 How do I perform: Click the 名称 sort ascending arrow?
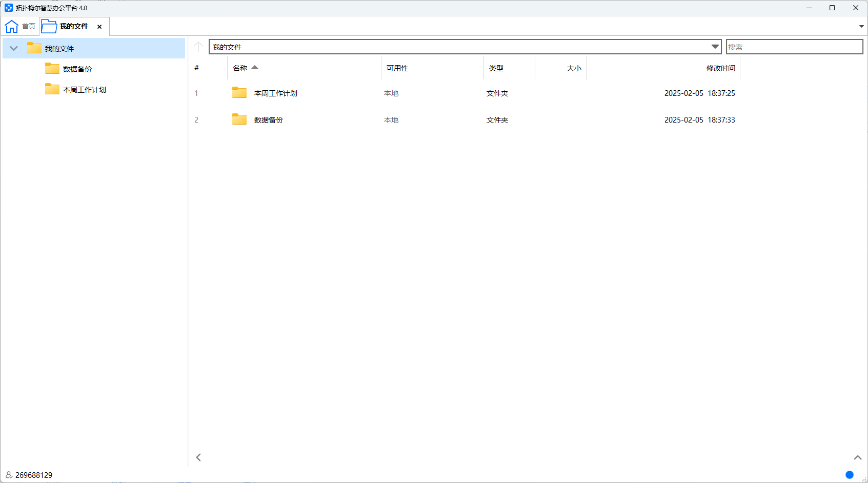point(255,68)
